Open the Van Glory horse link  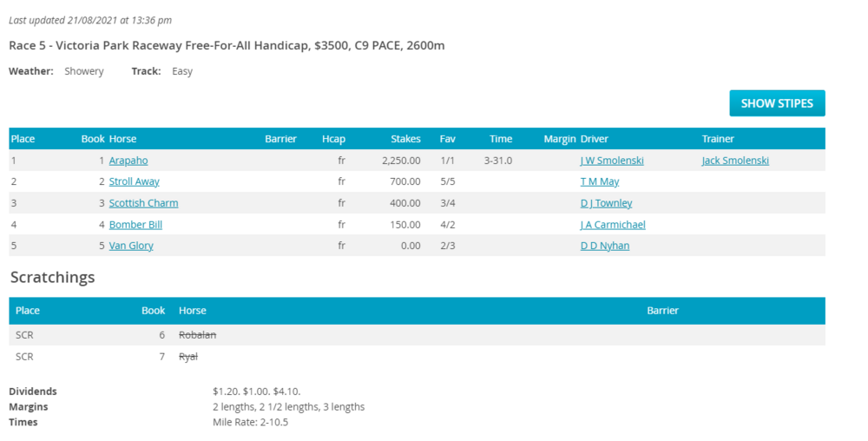point(131,246)
